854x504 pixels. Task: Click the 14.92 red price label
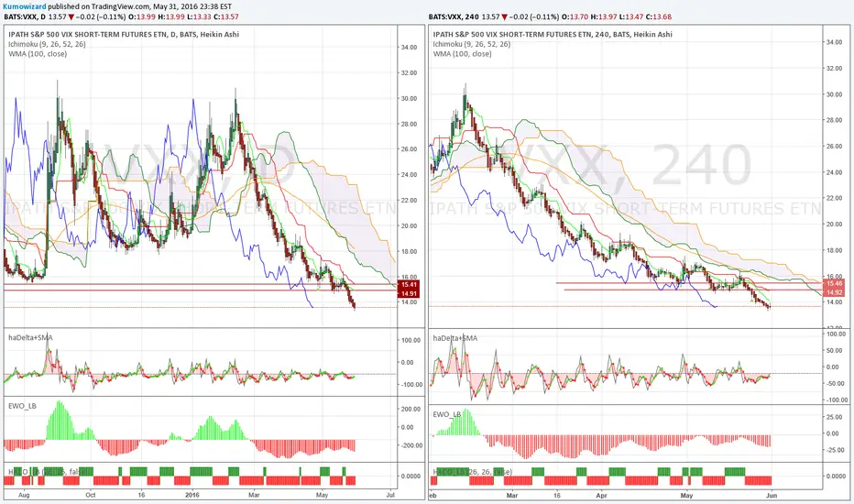tap(834, 292)
